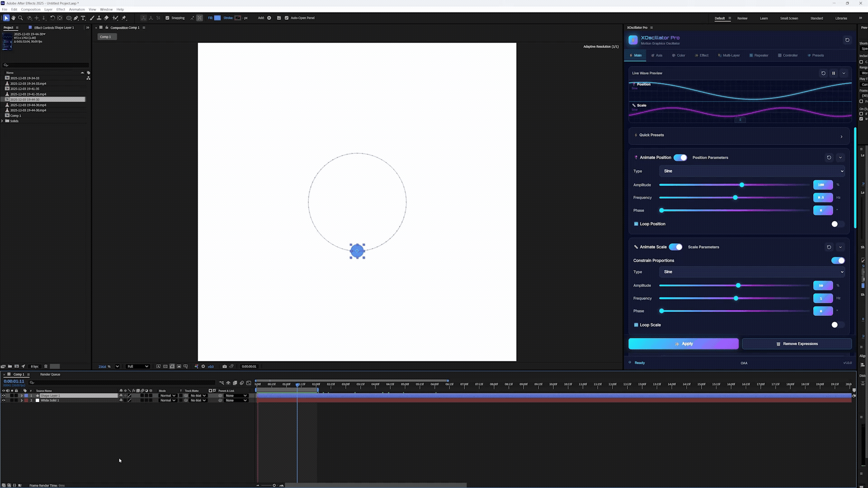Select the Zoom tool in toolbar
Viewport: 868px width, 488px height.
(x=20, y=18)
